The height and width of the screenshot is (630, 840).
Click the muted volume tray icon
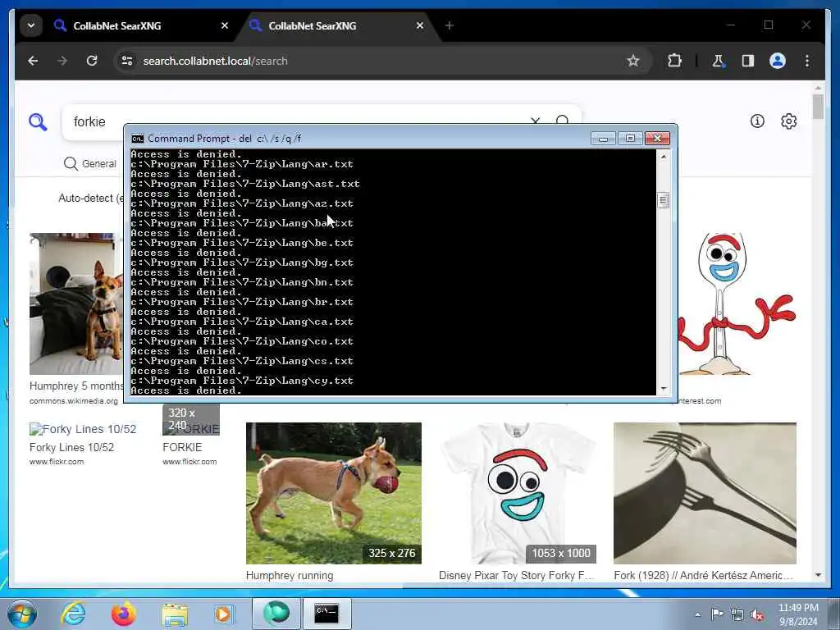(x=757, y=614)
